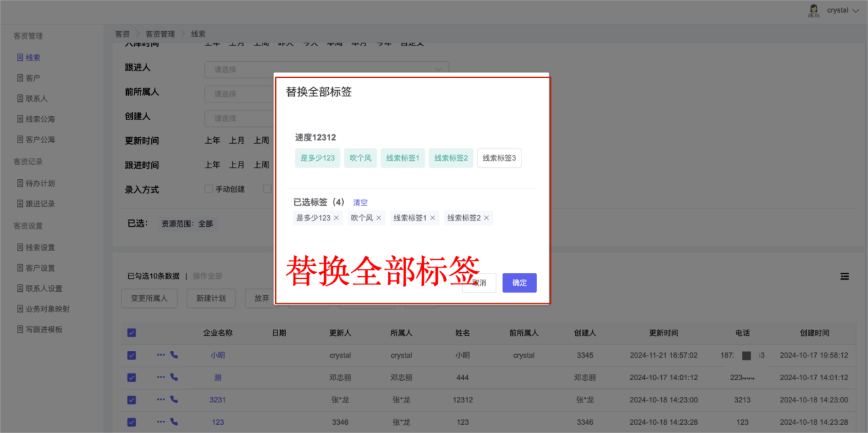The image size is (868, 433).
Task: Expand the chevron next to crystal username
Action: (855, 10)
